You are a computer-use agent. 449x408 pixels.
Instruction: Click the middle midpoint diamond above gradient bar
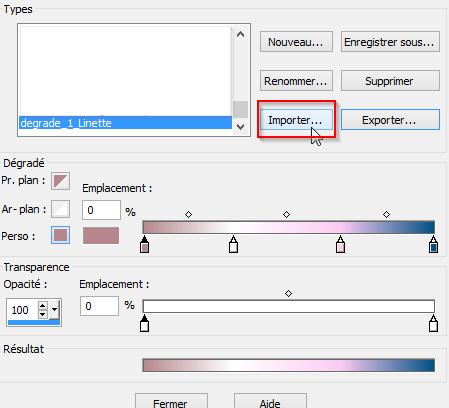click(286, 214)
